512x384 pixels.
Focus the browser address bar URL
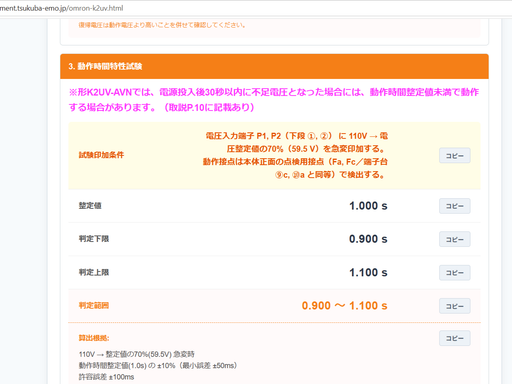click(x=61, y=8)
